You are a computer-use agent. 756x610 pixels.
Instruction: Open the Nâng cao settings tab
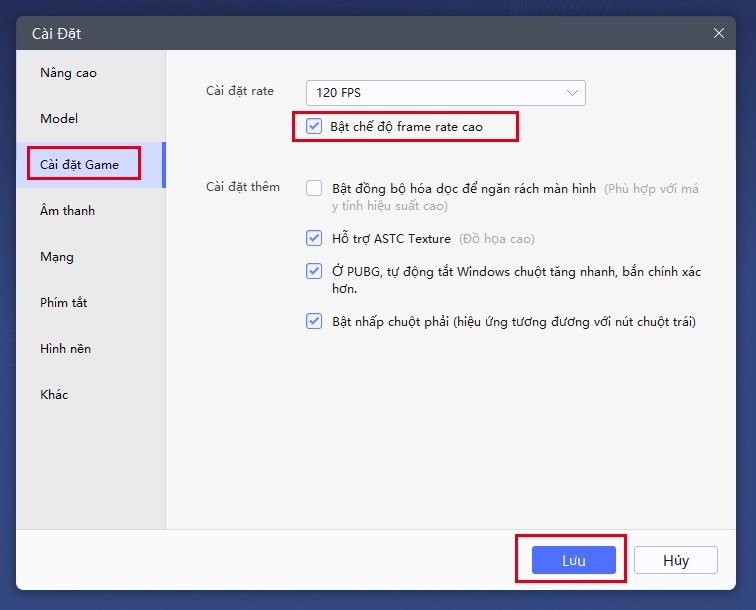tap(68, 73)
